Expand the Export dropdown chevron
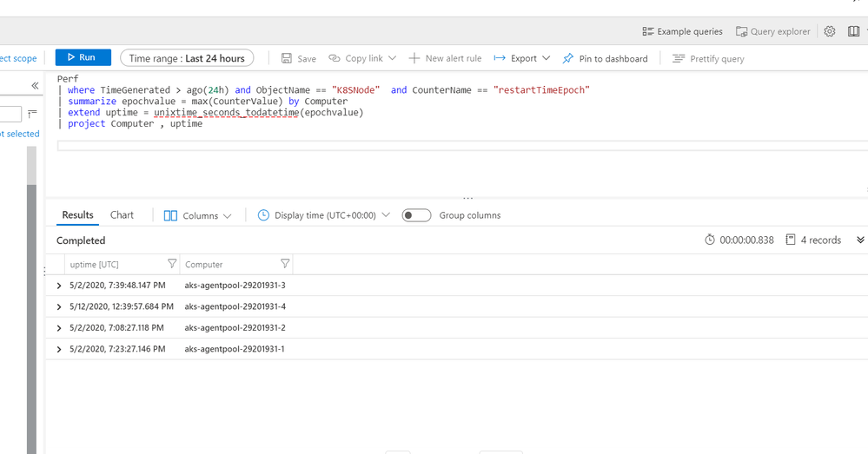This screenshot has height=454, width=868. click(547, 58)
